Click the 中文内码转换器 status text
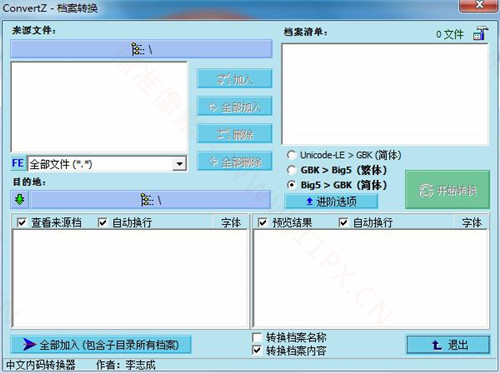 pos(41,365)
